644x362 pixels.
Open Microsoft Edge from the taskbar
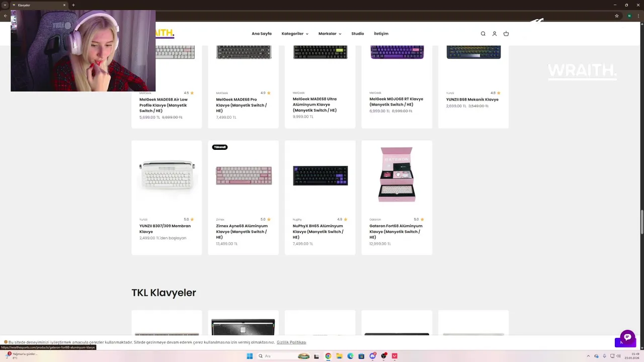[350, 356]
